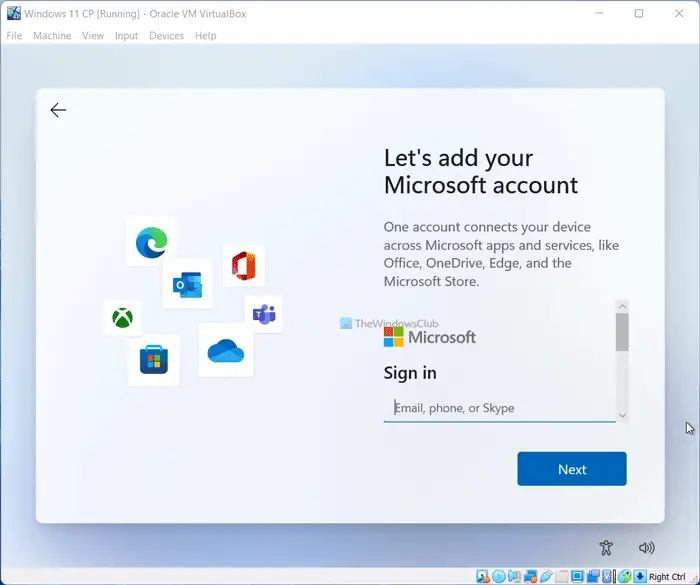Click the Right Ctrl host key label
This screenshot has width=700, height=585.
click(x=667, y=577)
